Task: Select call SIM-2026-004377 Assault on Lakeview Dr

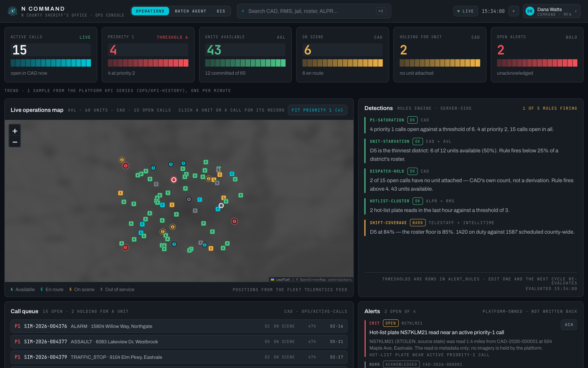Action: [179, 342]
